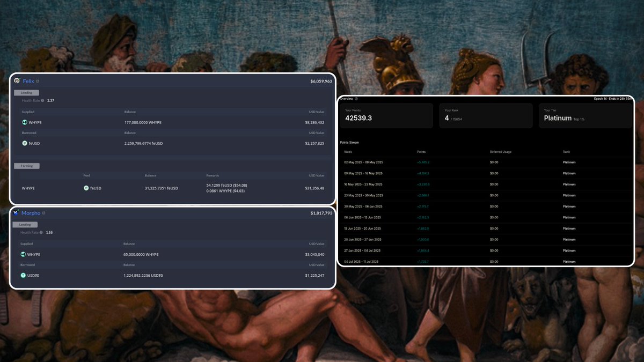Click the reward 54.1299 feUSD ($54.08)
Image resolution: width=644 pixels, height=362 pixels.
pos(226,185)
